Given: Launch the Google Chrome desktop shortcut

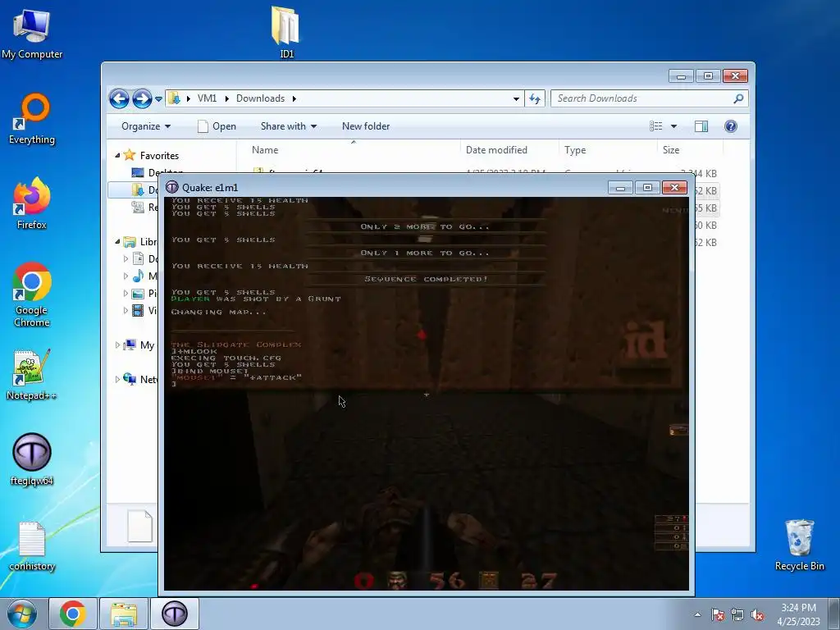Looking at the screenshot, I should [32, 294].
